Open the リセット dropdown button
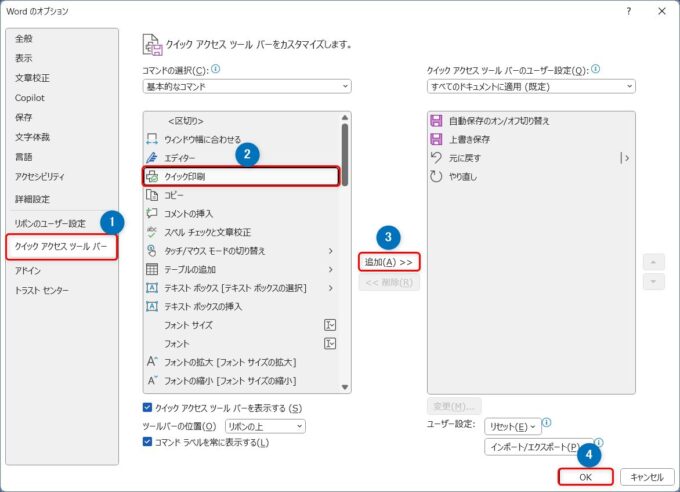The image size is (680, 492). pos(513,426)
